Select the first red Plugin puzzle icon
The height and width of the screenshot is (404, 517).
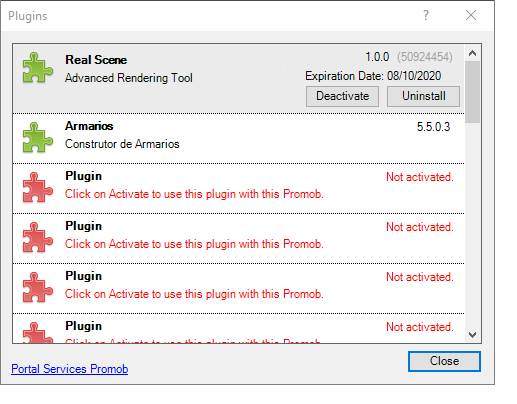point(37,187)
